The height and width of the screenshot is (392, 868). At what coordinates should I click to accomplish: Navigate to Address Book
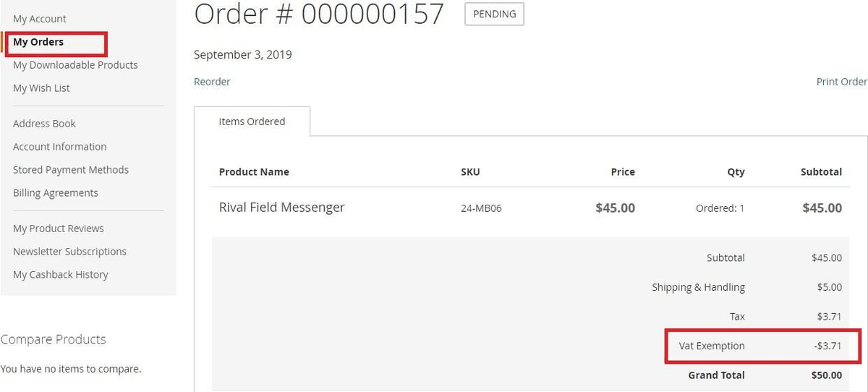click(x=44, y=124)
